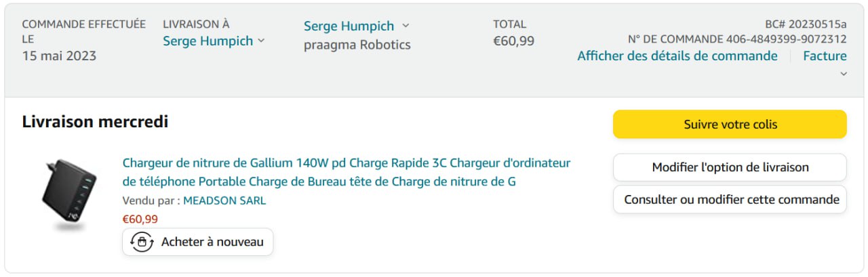Select Consulter ou modifier cette commande

click(x=730, y=200)
